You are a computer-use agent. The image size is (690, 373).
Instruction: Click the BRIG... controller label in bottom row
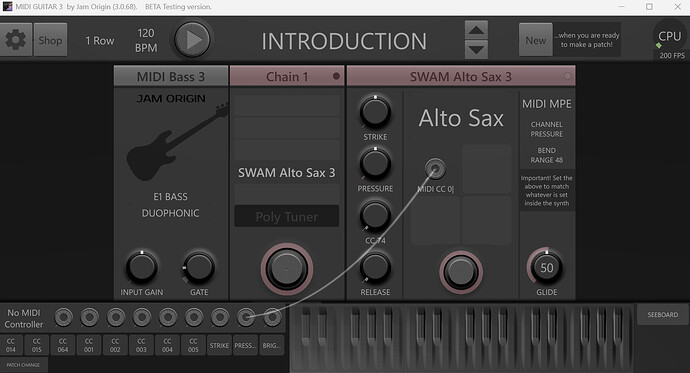[x=271, y=345]
